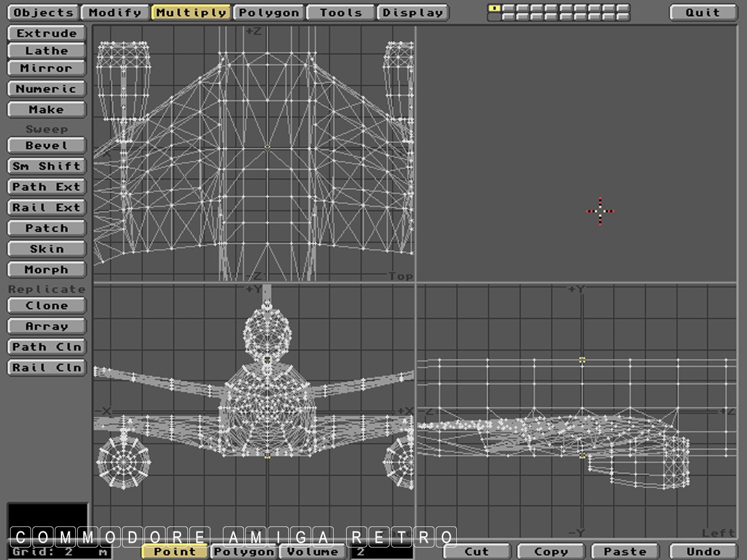Click the selected point count field

[381, 551]
